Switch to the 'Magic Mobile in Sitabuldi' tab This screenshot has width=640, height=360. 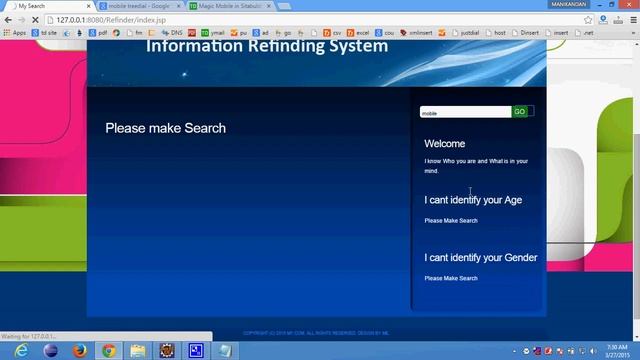click(x=229, y=6)
